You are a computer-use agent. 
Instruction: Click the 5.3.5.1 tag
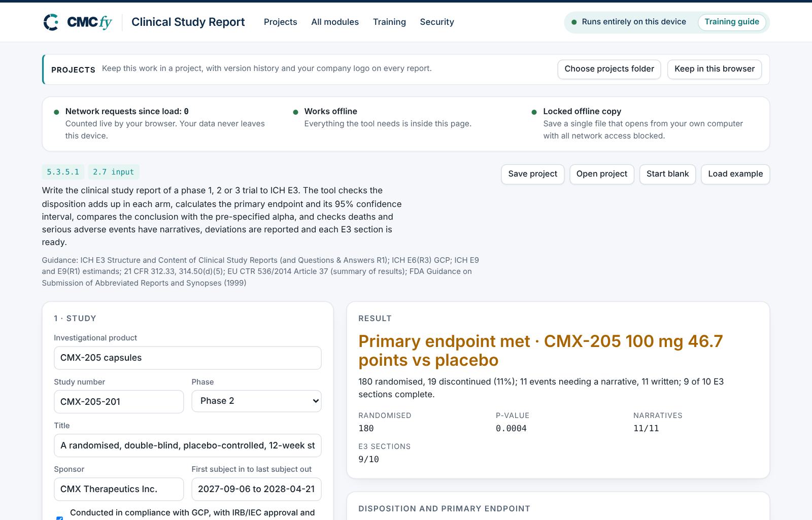(x=63, y=172)
